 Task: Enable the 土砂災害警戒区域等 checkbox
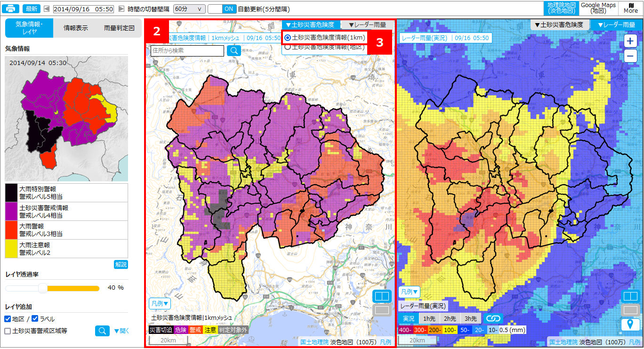[x=8, y=331]
